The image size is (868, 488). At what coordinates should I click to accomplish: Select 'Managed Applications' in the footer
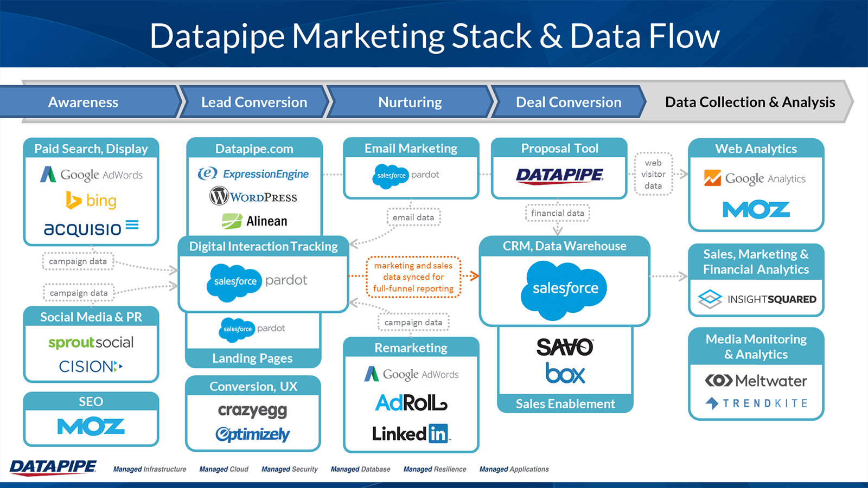pos(514,469)
